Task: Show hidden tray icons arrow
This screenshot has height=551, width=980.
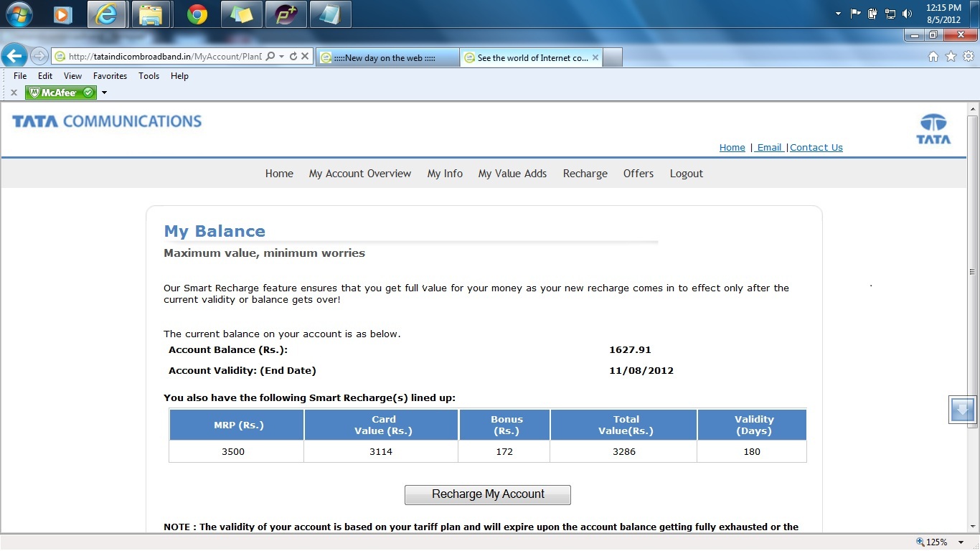Action: tap(839, 14)
